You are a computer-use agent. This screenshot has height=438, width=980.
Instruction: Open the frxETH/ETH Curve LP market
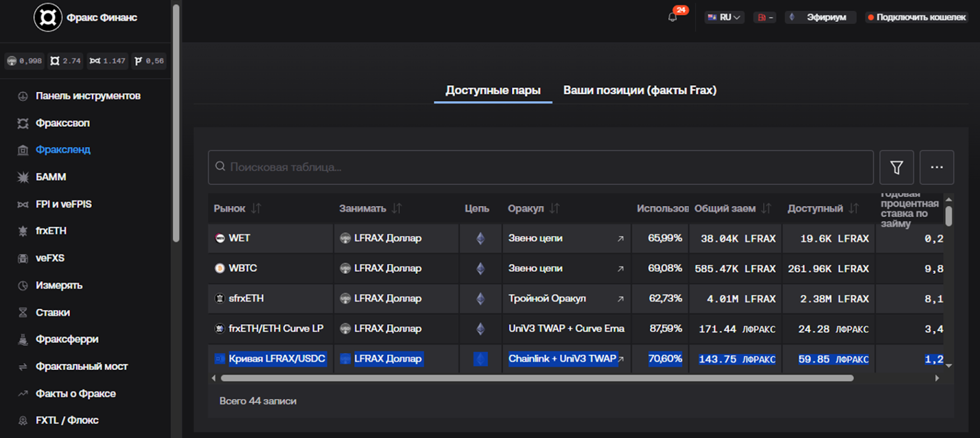coord(276,328)
